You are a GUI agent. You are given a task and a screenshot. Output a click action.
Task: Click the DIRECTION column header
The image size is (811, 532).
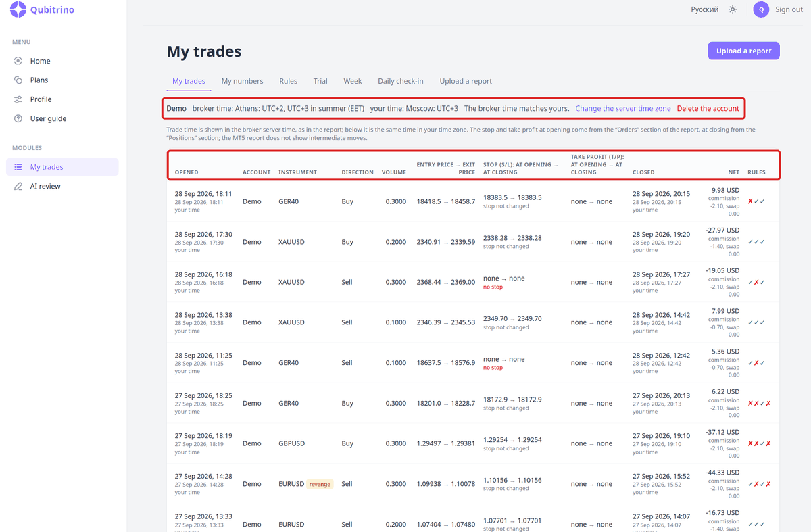pyautogui.click(x=358, y=172)
